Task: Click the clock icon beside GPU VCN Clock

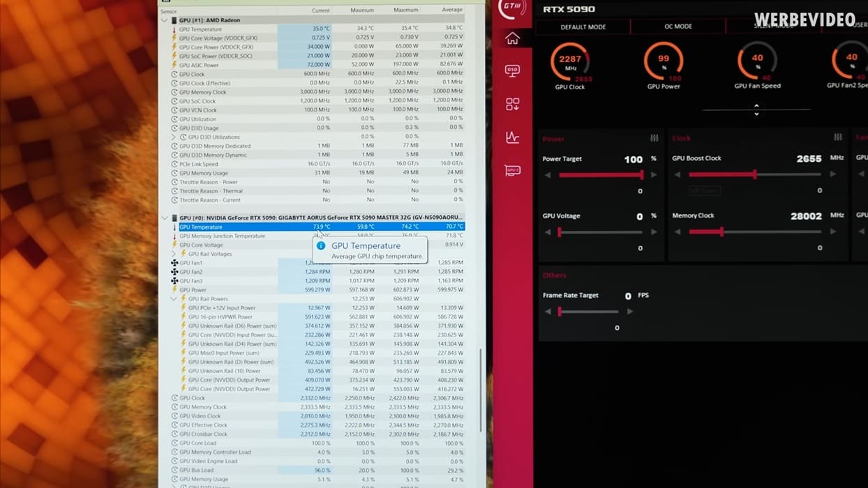Action: coord(174,110)
